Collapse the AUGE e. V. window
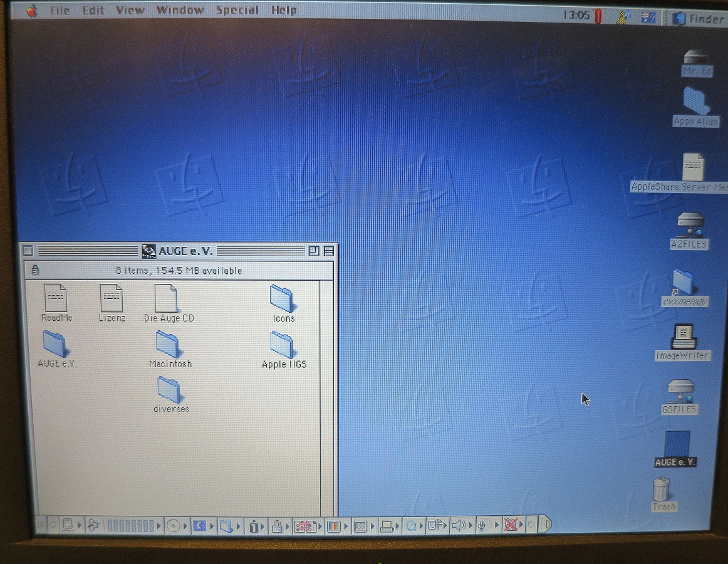This screenshot has width=728, height=564. (x=329, y=251)
